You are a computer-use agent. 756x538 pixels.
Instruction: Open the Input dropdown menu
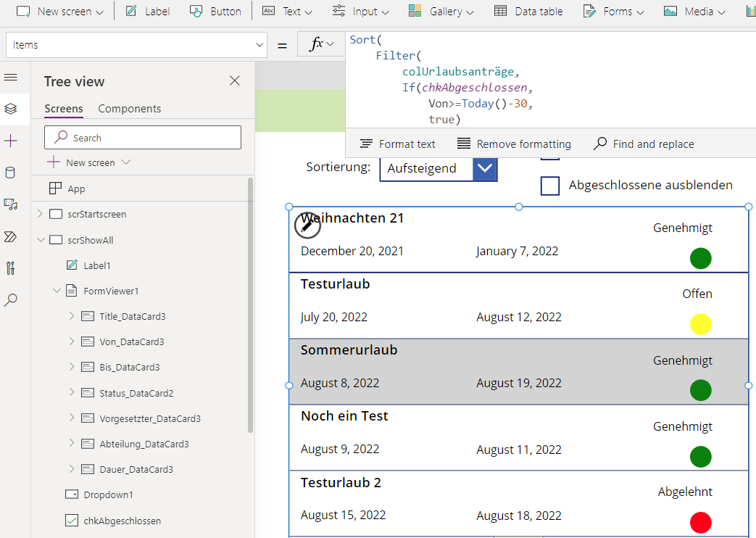(361, 11)
